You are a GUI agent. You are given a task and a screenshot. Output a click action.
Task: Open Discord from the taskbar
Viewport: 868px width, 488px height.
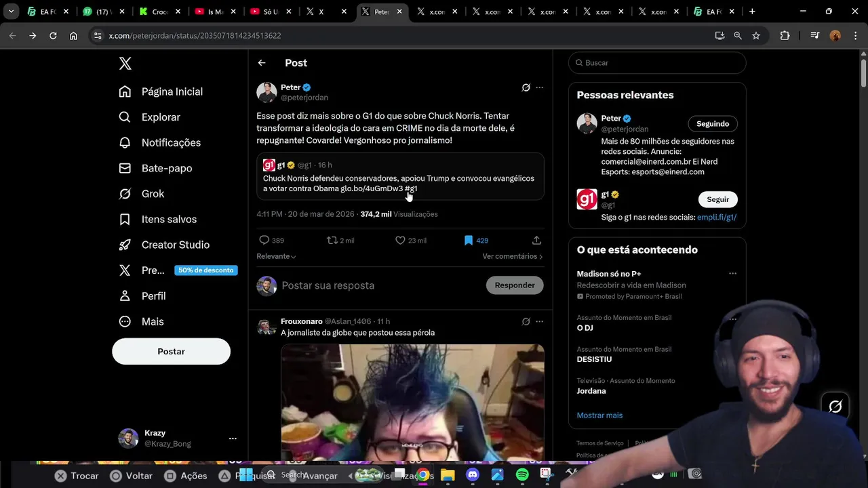pyautogui.click(x=473, y=475)
